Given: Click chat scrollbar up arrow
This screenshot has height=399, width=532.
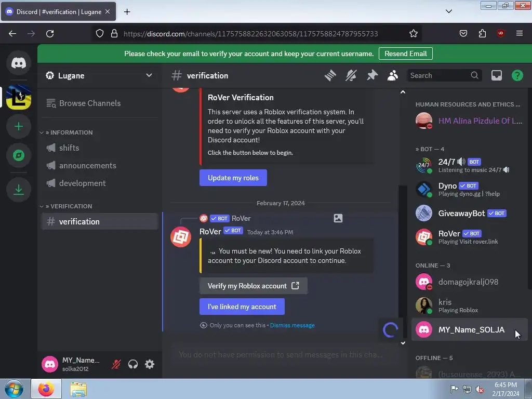Looking at the screenshot, I should 403,92.
